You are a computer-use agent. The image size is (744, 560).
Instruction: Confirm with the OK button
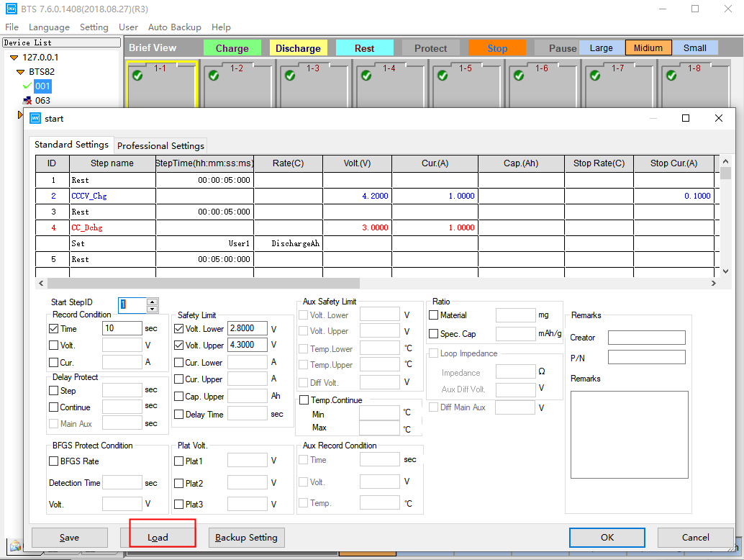607,537
